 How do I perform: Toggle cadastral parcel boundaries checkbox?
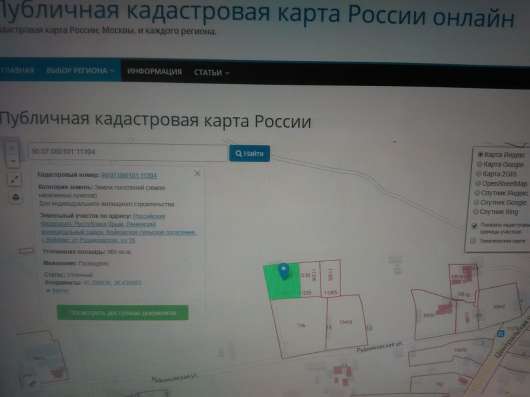pos(475,226)
